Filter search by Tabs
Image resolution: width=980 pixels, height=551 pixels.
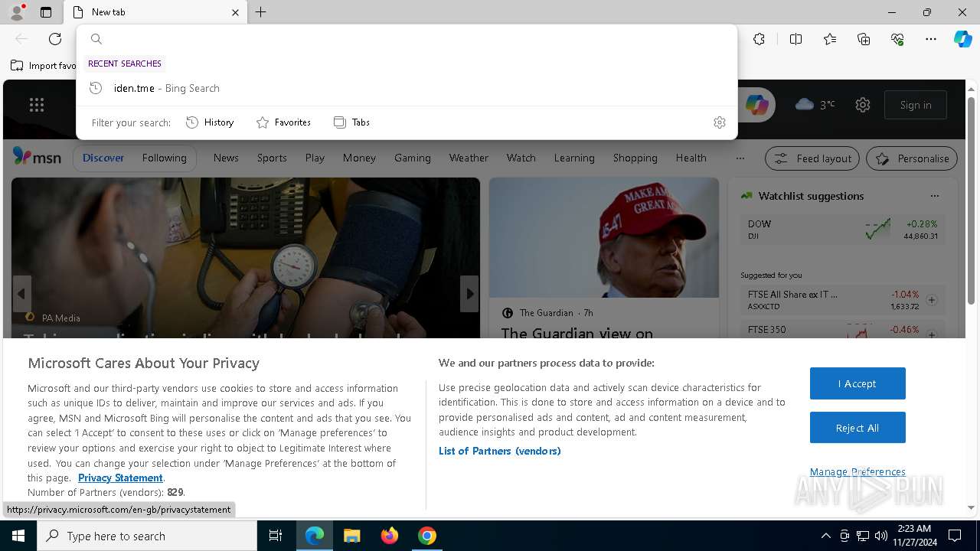pos(351,122)
